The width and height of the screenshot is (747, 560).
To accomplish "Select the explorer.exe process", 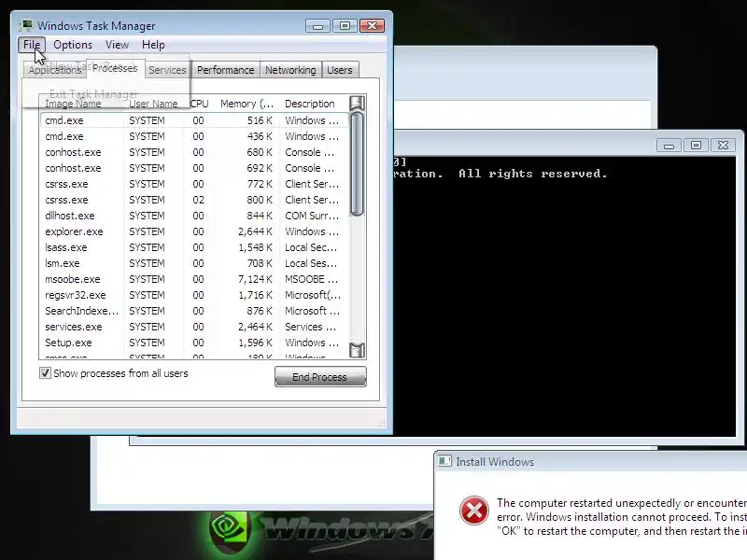I will click(x=194, y=231).
